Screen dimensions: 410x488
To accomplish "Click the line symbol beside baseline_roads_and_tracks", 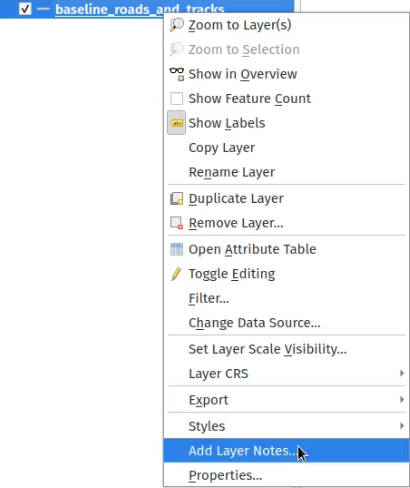I will (43, 9).
